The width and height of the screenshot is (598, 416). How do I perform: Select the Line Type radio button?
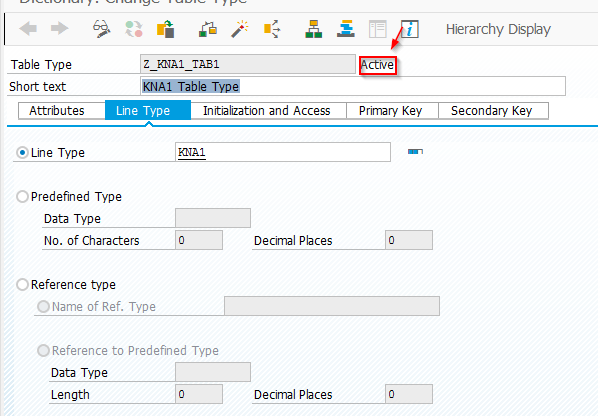pos(22,153)
